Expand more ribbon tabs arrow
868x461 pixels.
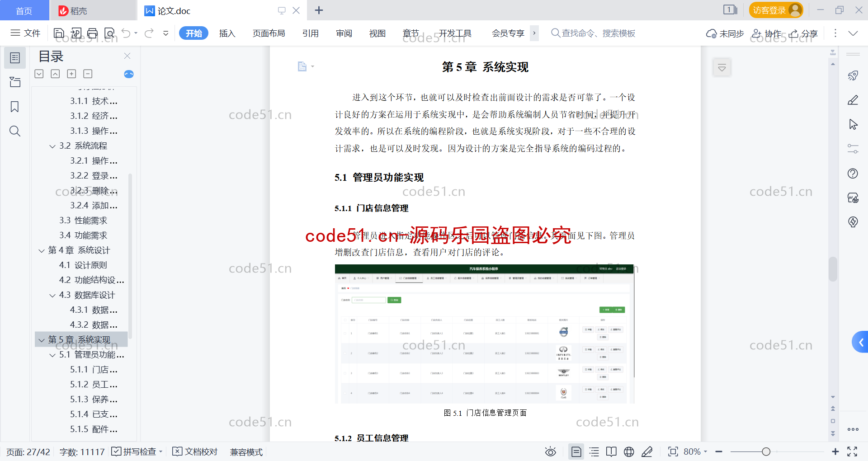(x=534, y=33)
